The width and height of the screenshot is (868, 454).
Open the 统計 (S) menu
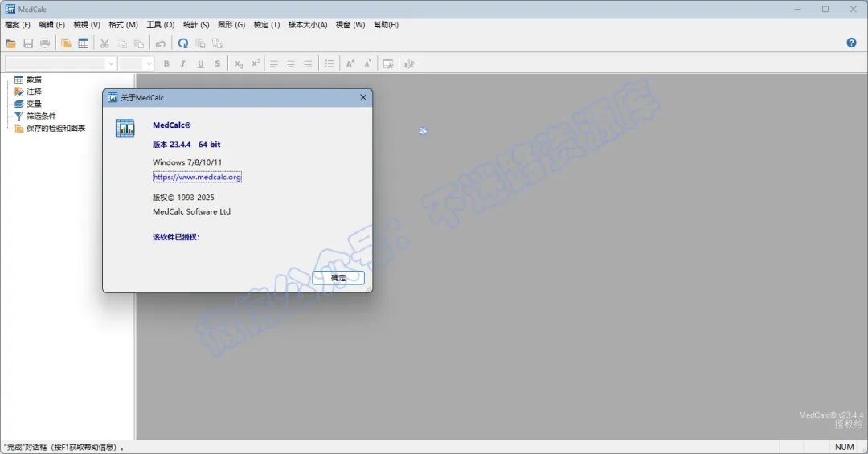coord(197,25)
